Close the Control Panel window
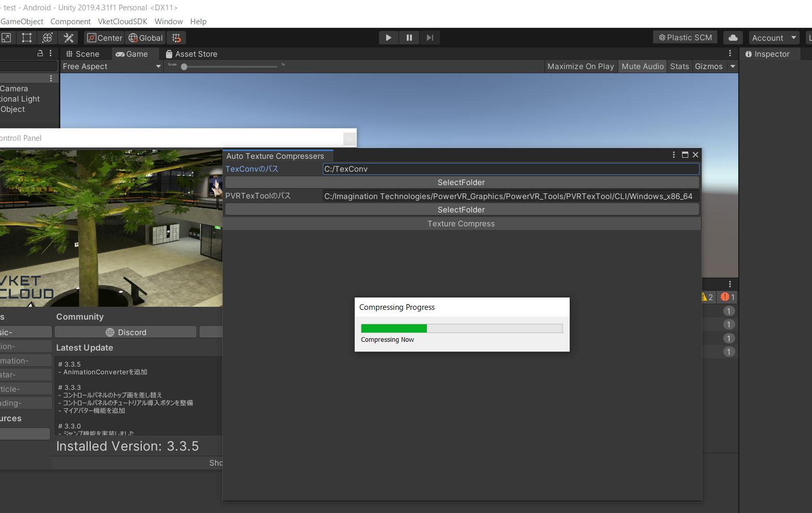This screenshot has height=513, width=812. tap(350, 138)
